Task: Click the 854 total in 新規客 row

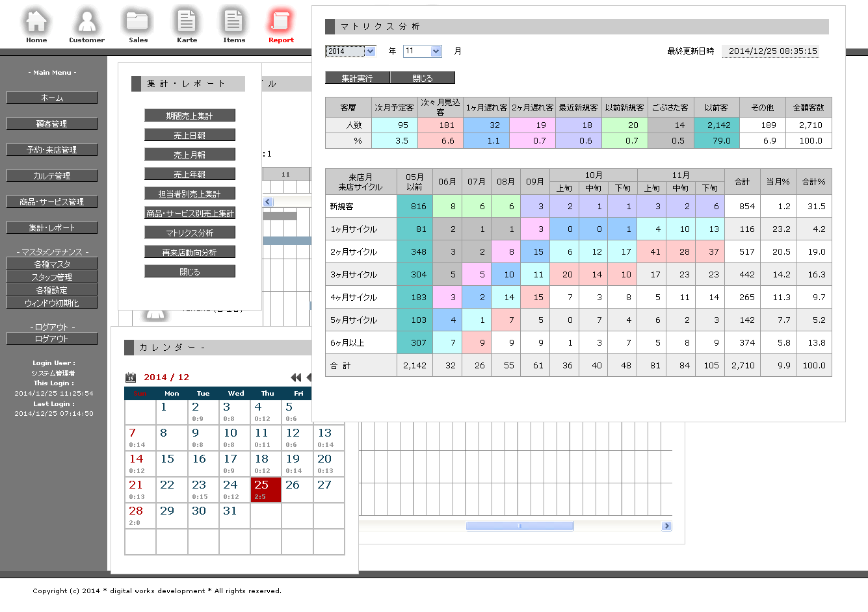Action: click(743, 206)
